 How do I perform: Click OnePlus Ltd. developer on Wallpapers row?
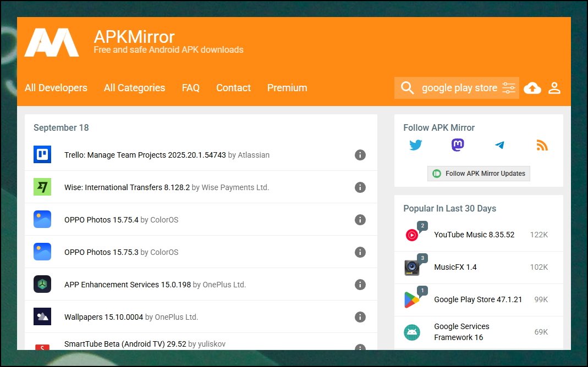point(176,317)
